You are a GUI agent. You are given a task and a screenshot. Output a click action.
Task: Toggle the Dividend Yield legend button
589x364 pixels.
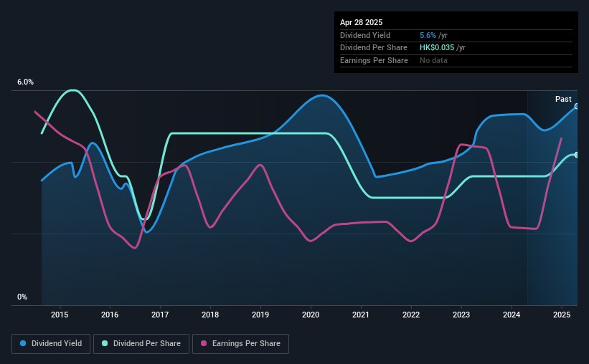pos(51,344)
